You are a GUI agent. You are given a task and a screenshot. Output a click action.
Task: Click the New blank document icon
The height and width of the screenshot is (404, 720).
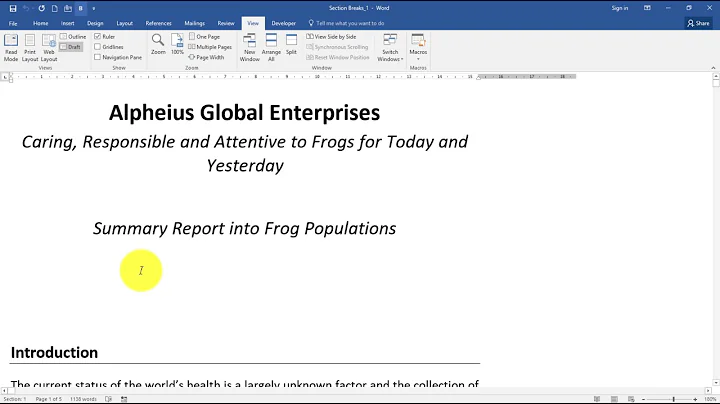[x=55, y=8]
